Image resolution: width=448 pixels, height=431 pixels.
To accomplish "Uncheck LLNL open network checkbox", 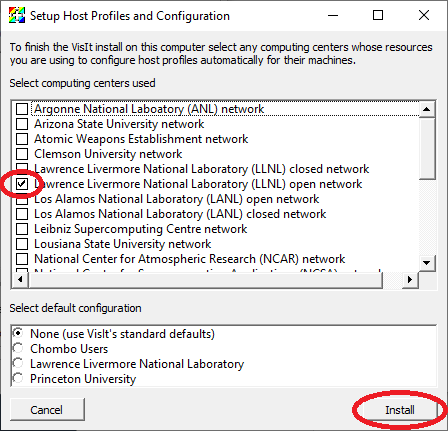I will (x=22, y=184).
